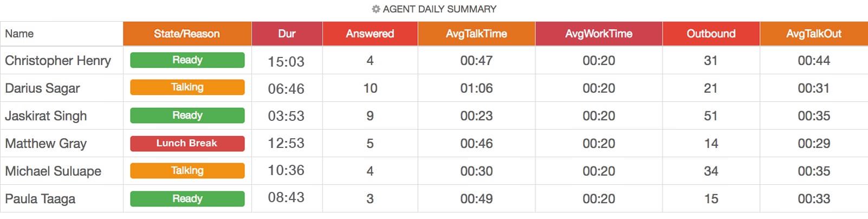Sort by the Name column header
The height and width of the screenshot is (219, 868).
coord(20,34)
